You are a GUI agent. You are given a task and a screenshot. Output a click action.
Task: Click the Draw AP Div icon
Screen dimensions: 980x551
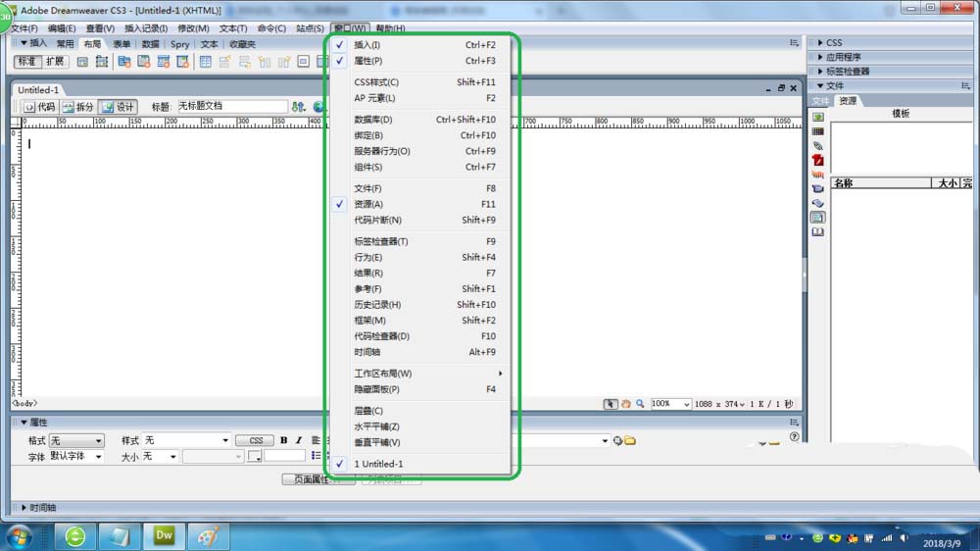[101, 62]
